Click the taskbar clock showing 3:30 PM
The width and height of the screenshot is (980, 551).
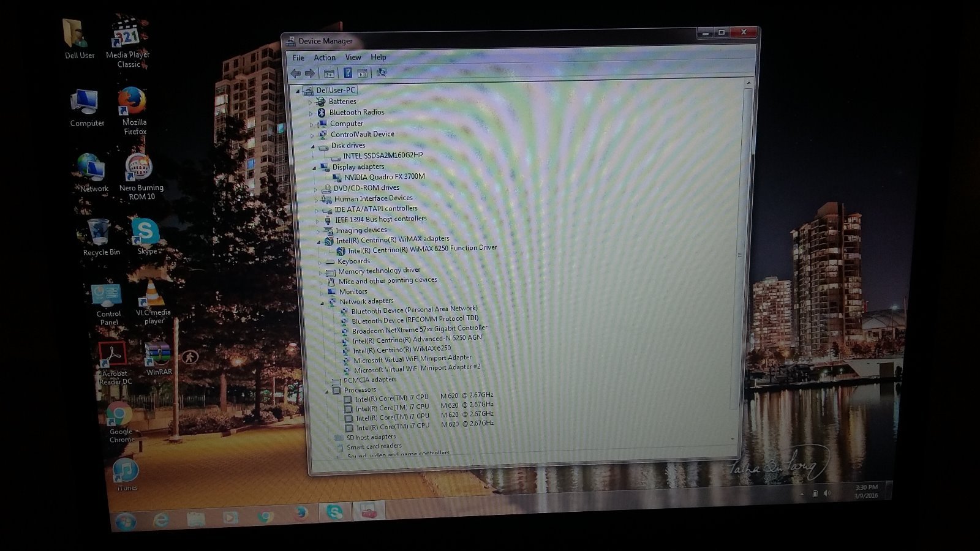[866, 491]
